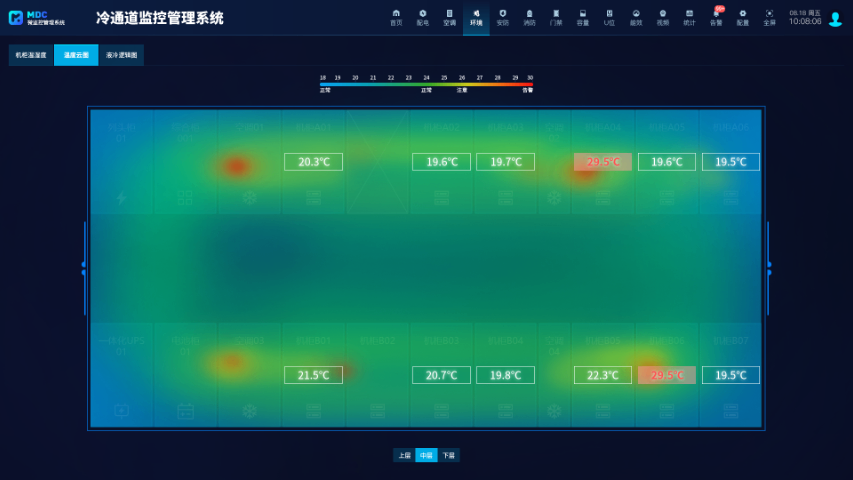This screenshot has height=480, width=853.
Task: Select the 中层 middle layer view
Action: pyautogui.click(x=426, y=455)
